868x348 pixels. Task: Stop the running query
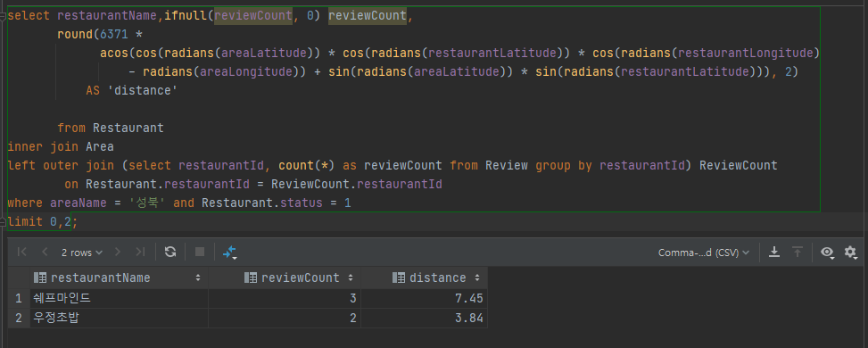pyautogui.click(x=200, y=253)
